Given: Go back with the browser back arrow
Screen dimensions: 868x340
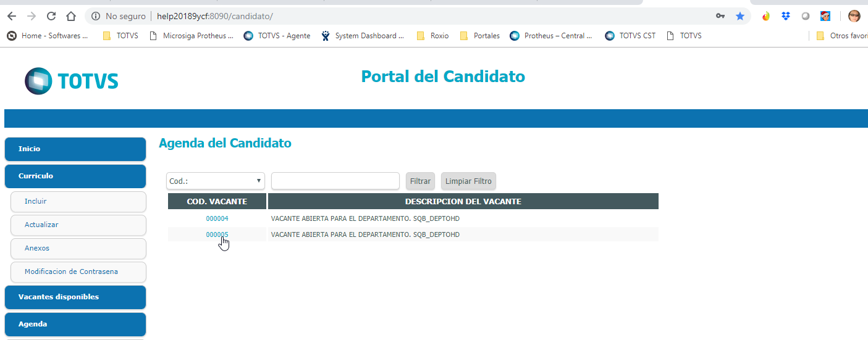Looking at the screenshot, I should coord(12,16).
